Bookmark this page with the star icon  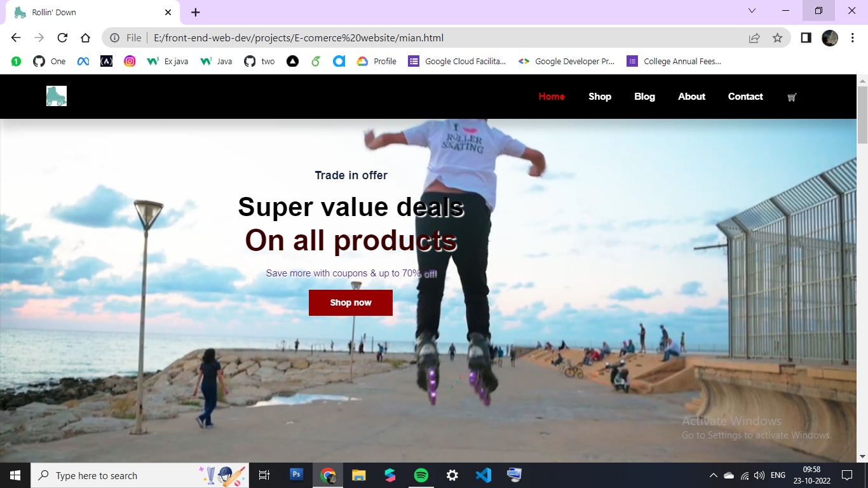(x=777, y=37)
